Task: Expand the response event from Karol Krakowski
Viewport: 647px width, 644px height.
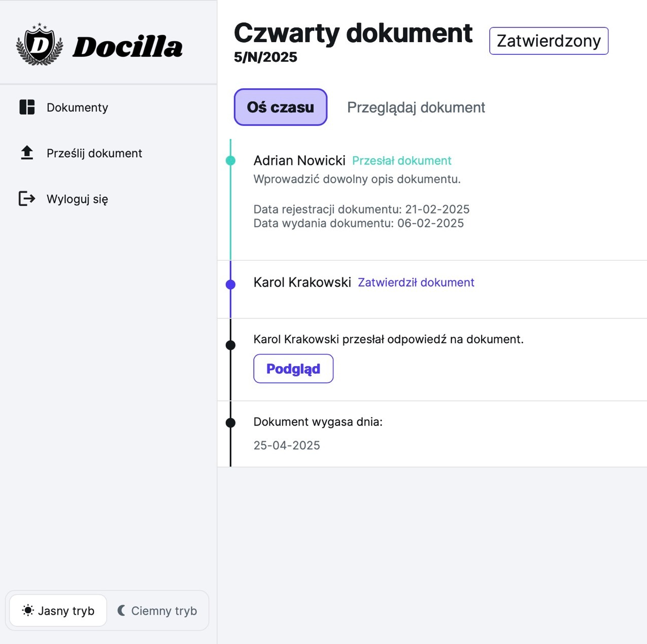Action: tap(388, 339)
